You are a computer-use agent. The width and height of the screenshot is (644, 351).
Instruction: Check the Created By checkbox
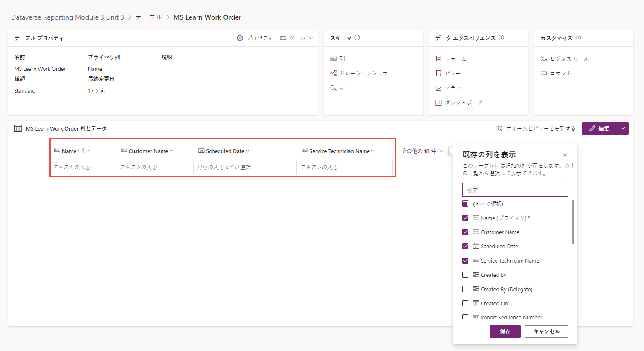[x=465, y=275]
